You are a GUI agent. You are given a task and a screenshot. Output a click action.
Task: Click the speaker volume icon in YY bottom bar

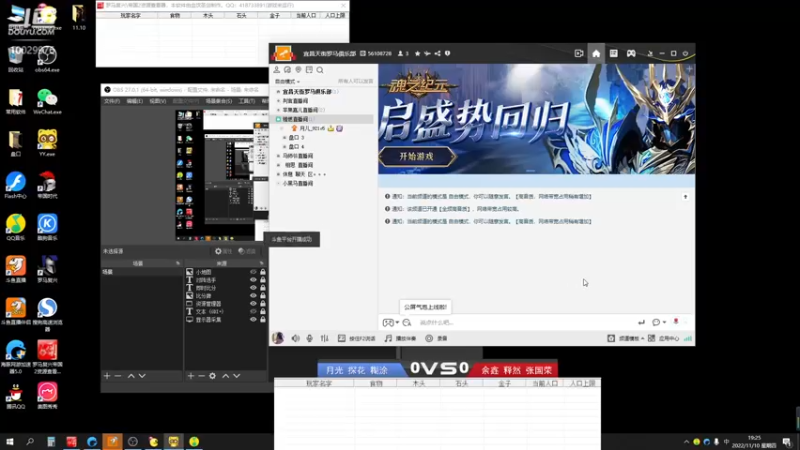click(295, 338)
